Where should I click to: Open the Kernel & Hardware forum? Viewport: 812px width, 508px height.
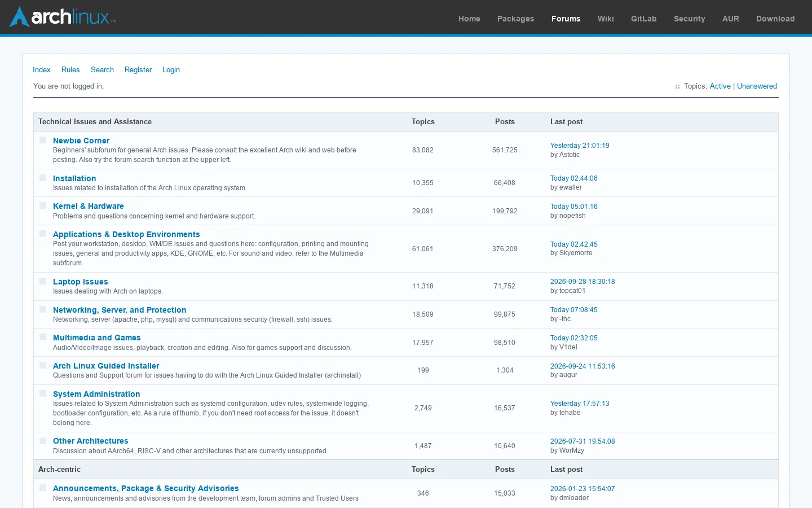pos(89,206)
